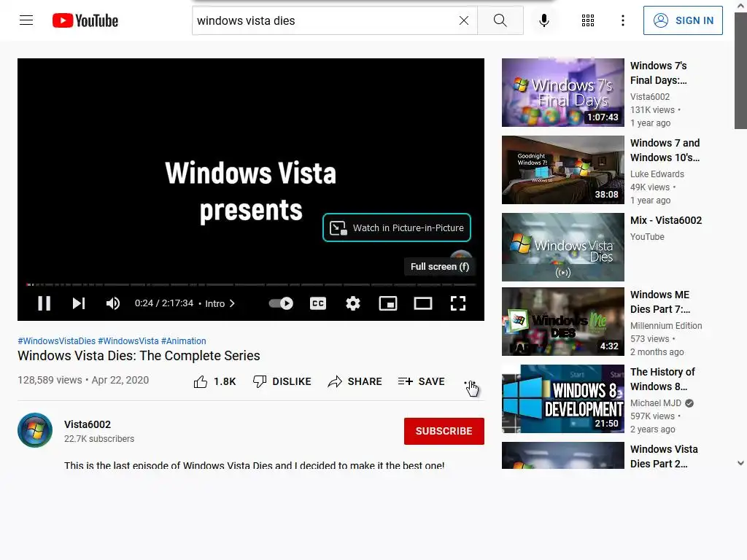The width and height of the screenshot is (747, 560).
Task: Open Windows Vista Dies Part 2 title
Action: (664, 456)
